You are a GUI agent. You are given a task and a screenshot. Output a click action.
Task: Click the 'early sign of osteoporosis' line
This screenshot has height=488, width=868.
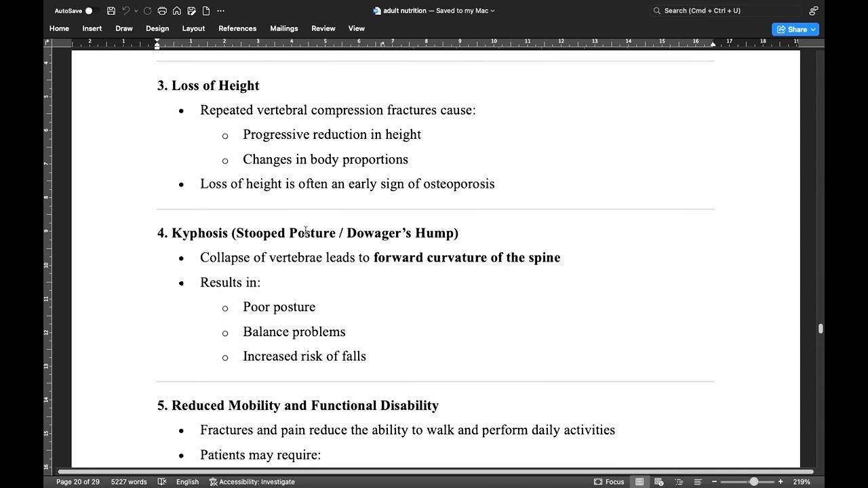point(347,184)
